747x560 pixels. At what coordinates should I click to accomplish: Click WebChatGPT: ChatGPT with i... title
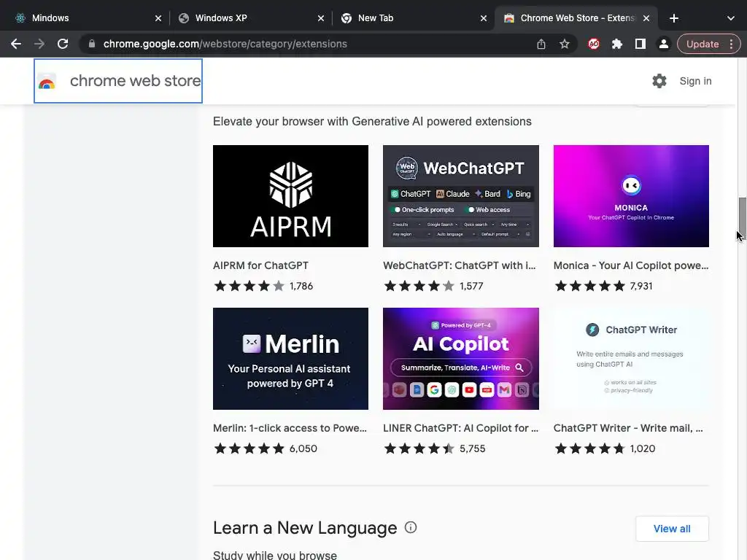pyautogui.click(x=460, y=265)
